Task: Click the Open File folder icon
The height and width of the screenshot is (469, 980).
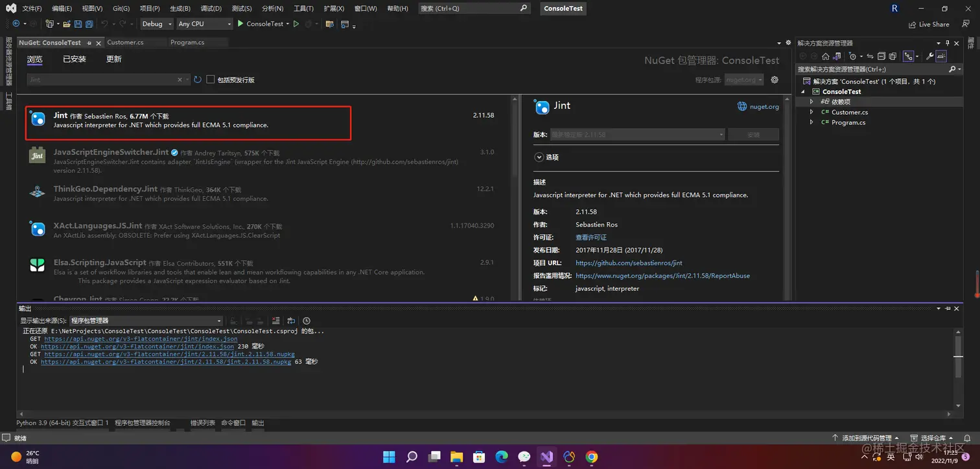Action: [66, 24]
